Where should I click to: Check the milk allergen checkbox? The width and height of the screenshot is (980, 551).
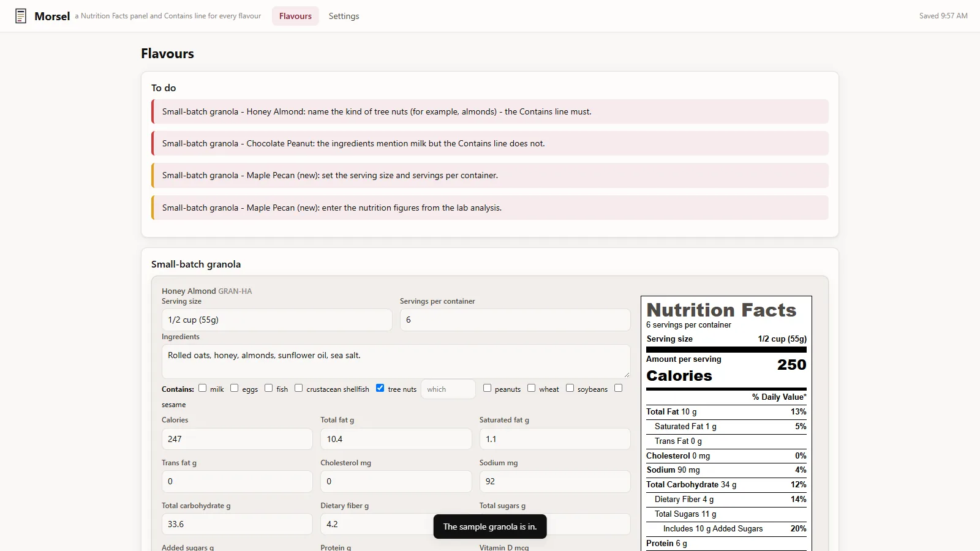(x=202, y=388)
